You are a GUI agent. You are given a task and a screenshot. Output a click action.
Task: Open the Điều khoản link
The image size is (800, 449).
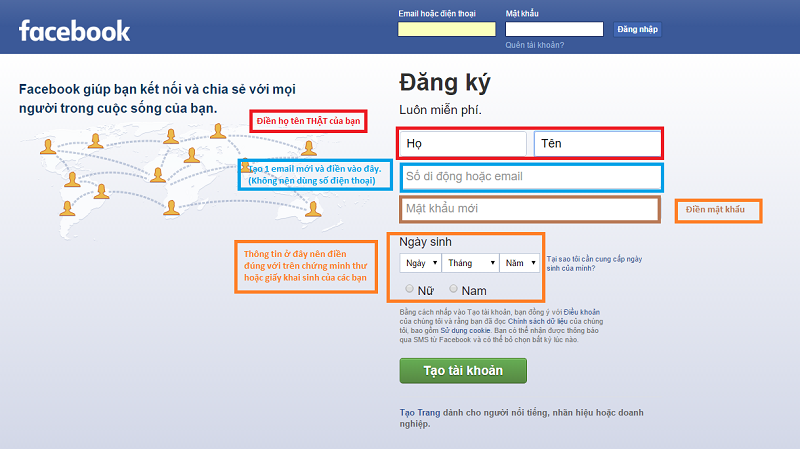[x=582, y=312]
